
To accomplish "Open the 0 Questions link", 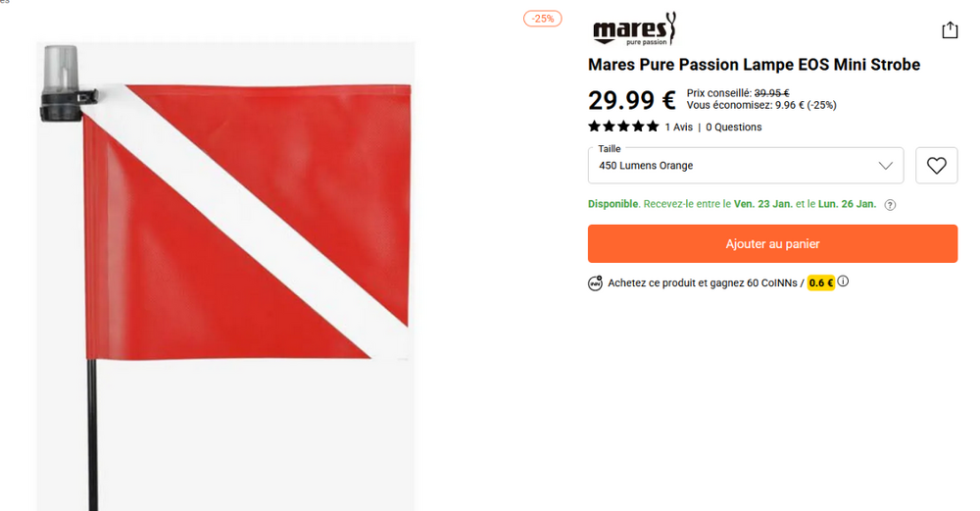I will coord(734,127).
